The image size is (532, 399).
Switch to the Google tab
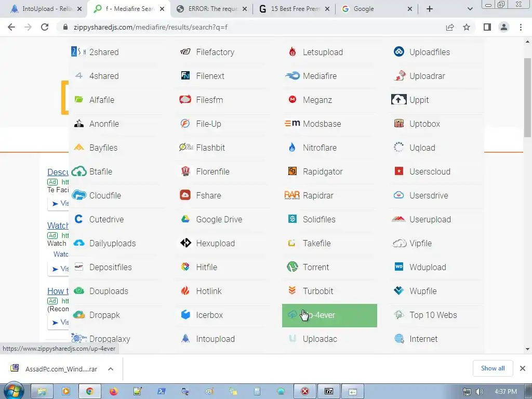point(377,9)
